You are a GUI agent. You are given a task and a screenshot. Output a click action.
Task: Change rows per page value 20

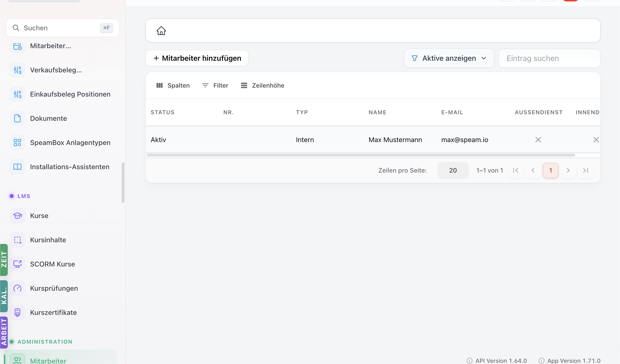(453, 170)
